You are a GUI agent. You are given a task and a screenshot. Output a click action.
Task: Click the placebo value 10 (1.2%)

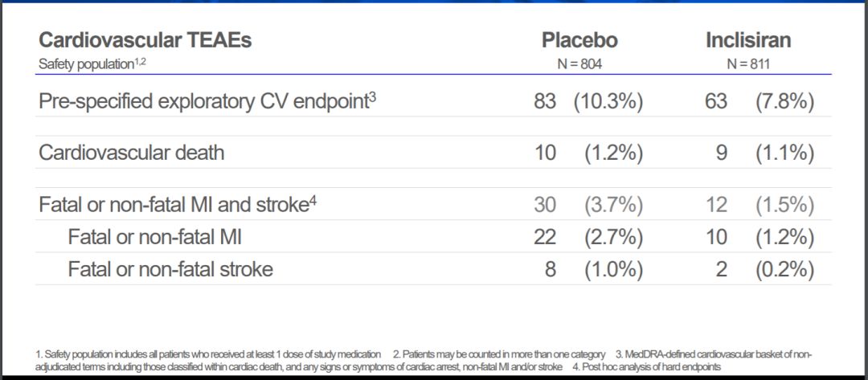click(x=589, y=152)
